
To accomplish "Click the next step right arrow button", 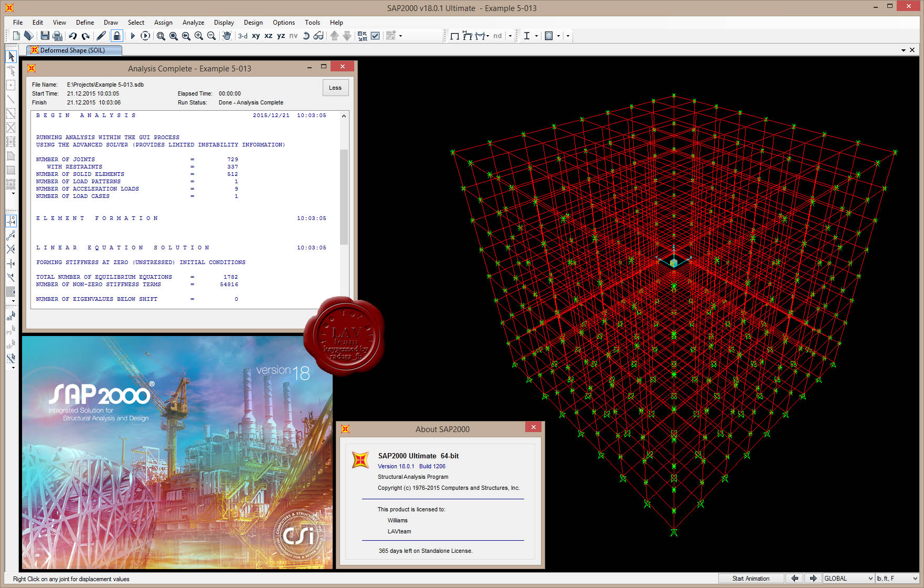I will 813,579.
